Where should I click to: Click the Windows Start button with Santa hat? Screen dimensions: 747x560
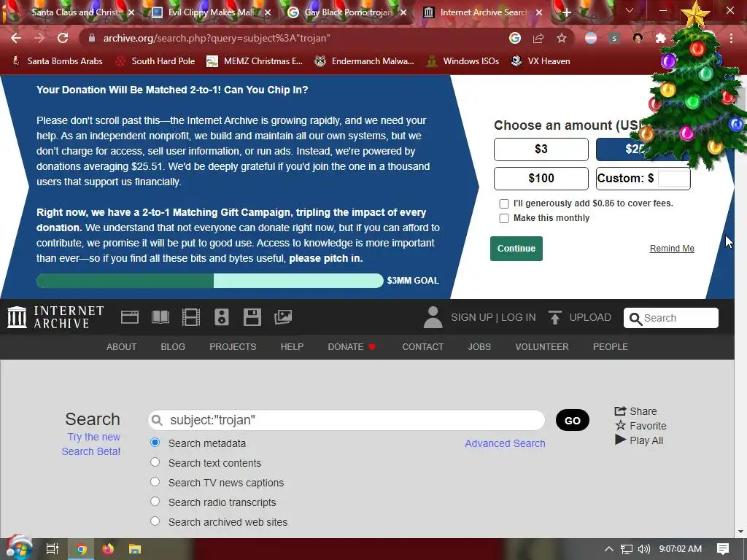(x=18, y=548)
